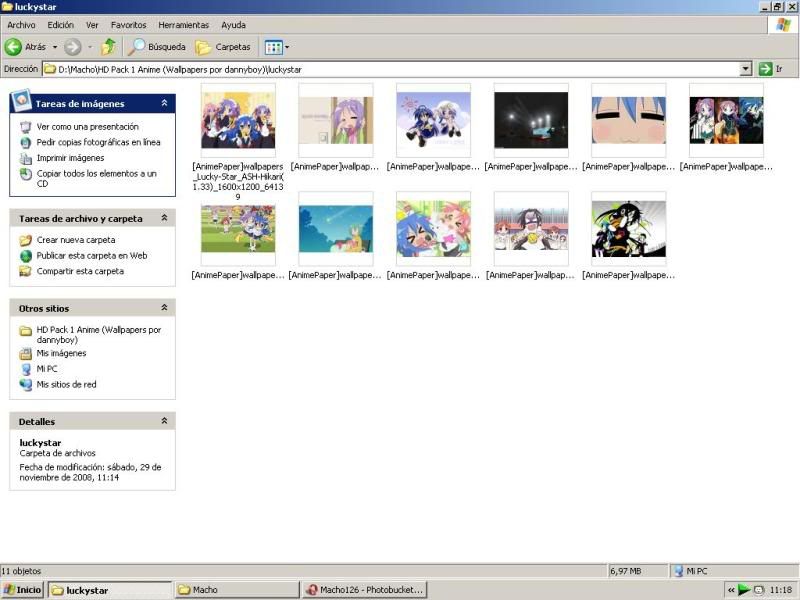Image resolution: width=800 pixels, height=600 pixels.
Task: Open Mi PC link in Otros sitios
Action: coord(47,369)
